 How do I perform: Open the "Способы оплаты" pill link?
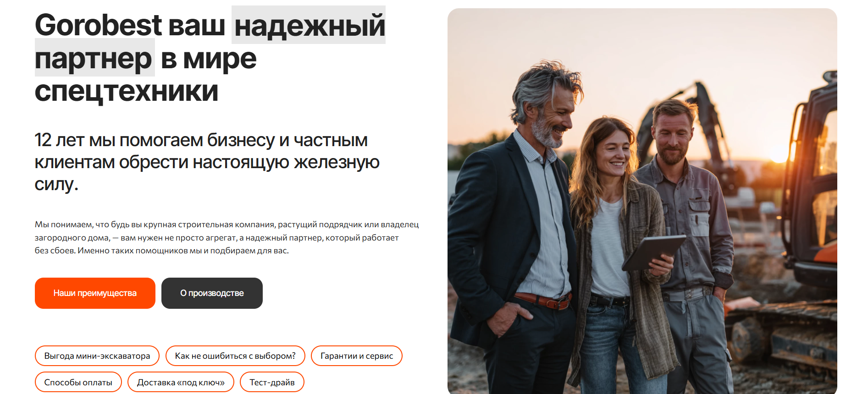(x=78, y=382)
